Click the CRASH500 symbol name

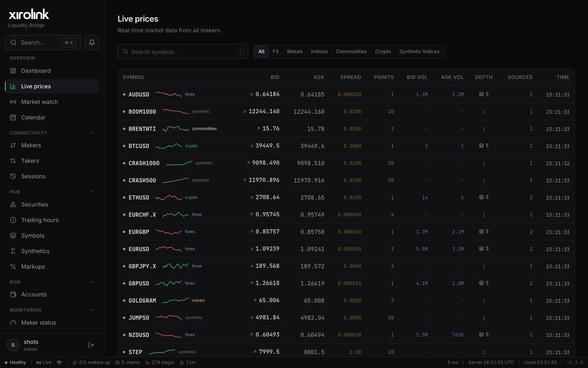(x=142, y=180)
